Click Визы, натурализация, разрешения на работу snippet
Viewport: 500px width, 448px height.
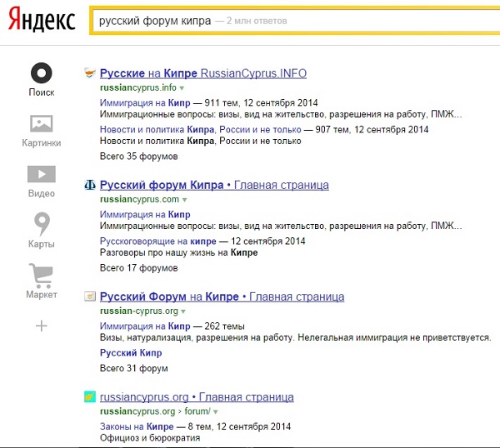295,338
